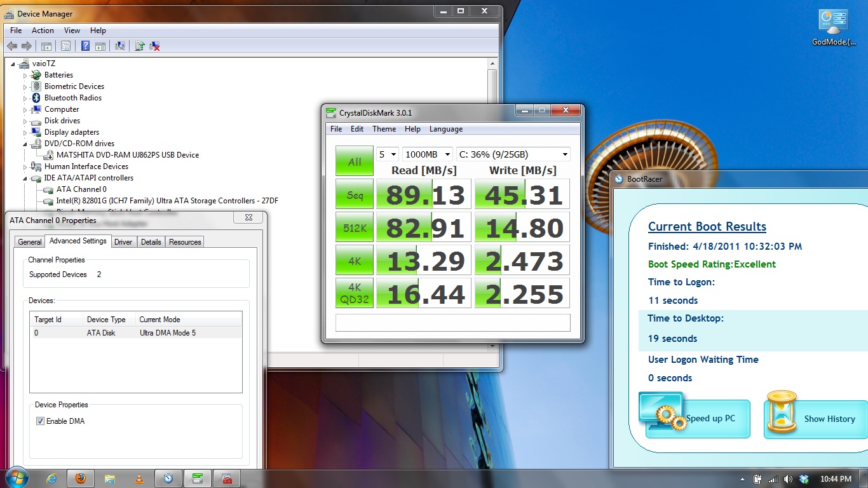
Task: Switch to Driver tab in ATA Channel Properties
Action: click(123, 242)
